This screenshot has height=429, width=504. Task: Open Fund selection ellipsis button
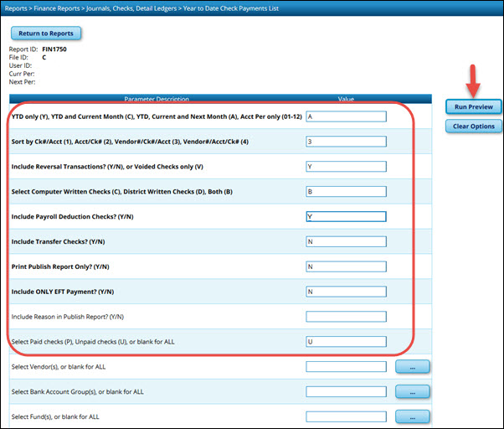pyautogui.click(x=411, y=416)
